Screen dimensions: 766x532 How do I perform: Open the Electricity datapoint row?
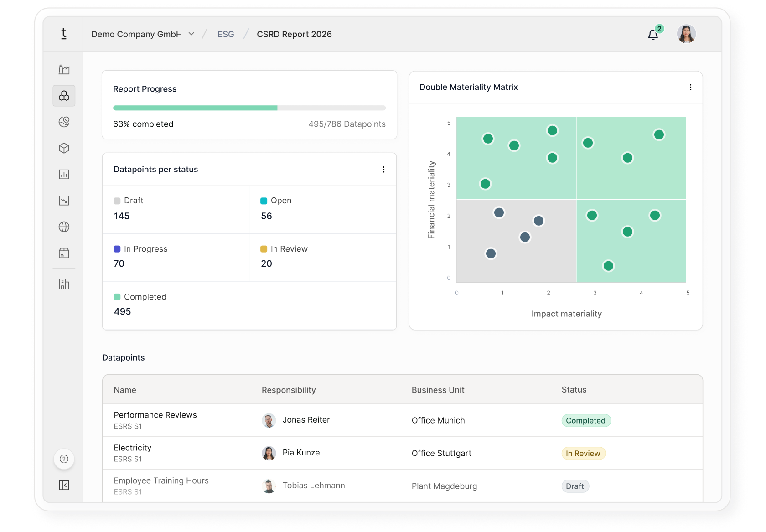403,453
